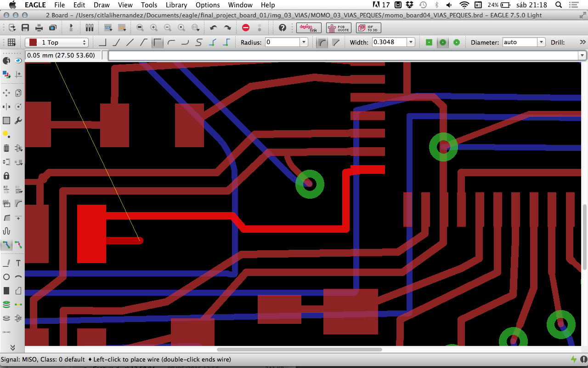The image size is (588, 368).
Task: Select the Rotate tool
Action: [18, 107]
